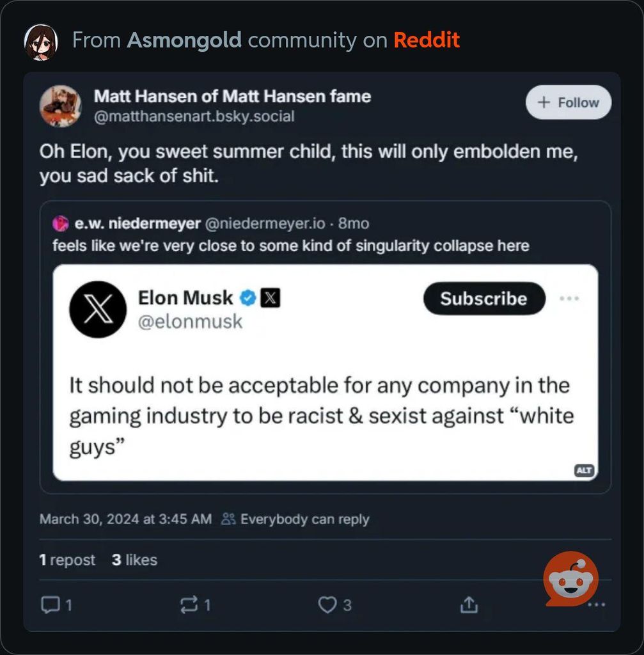The width and height of the screenshot is (644, 655).
Task: Open the Asmongold community link
Action: tap(184, 40)
